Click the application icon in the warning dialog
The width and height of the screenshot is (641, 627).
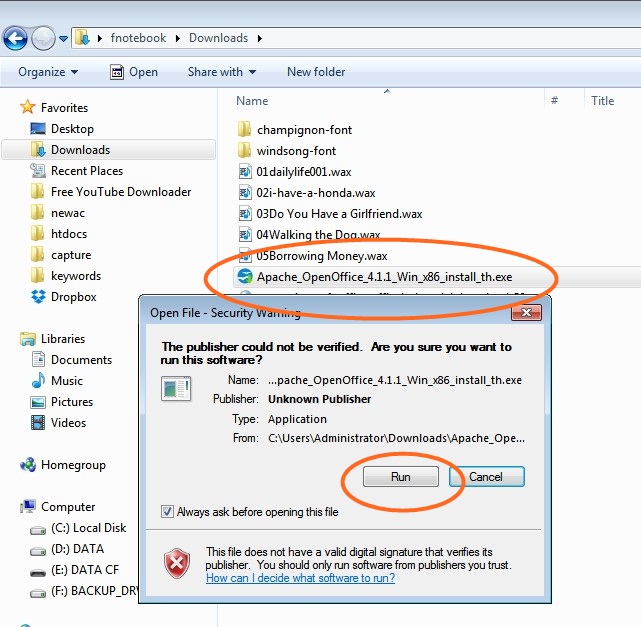pyautogui.click(x=176, y=388)
